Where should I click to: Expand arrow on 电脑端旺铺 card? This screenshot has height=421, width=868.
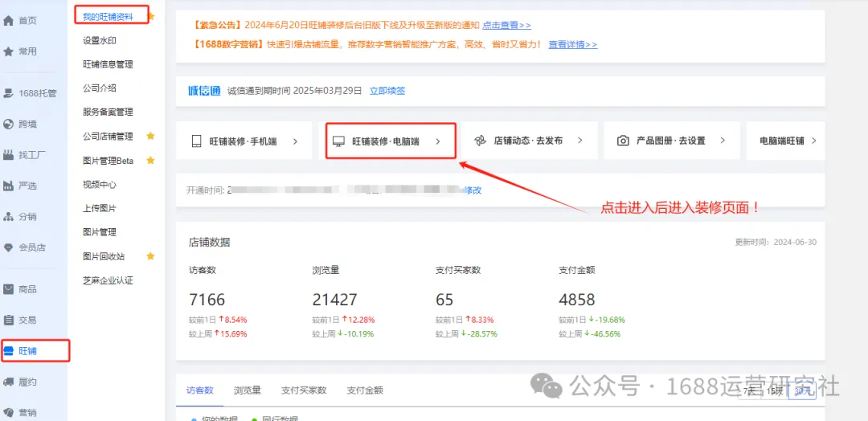(813, 141)
